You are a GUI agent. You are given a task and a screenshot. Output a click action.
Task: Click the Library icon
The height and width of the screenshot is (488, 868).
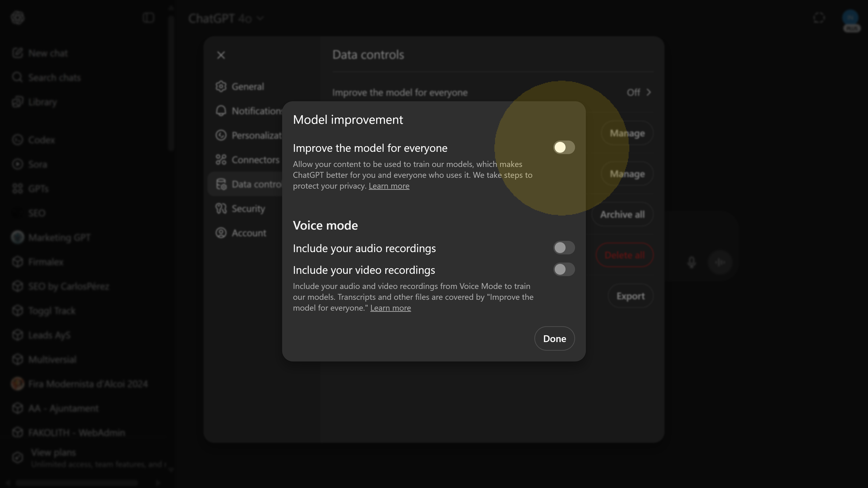click(x=18, y=102)
